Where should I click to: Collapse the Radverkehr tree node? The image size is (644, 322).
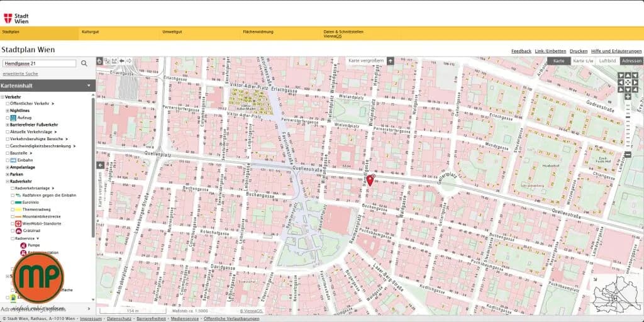(x=8, y=182)
